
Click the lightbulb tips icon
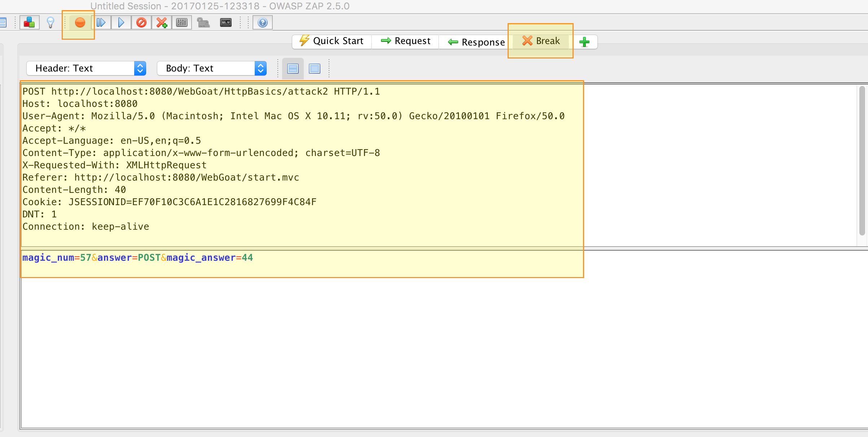click(x=51, y=22)
